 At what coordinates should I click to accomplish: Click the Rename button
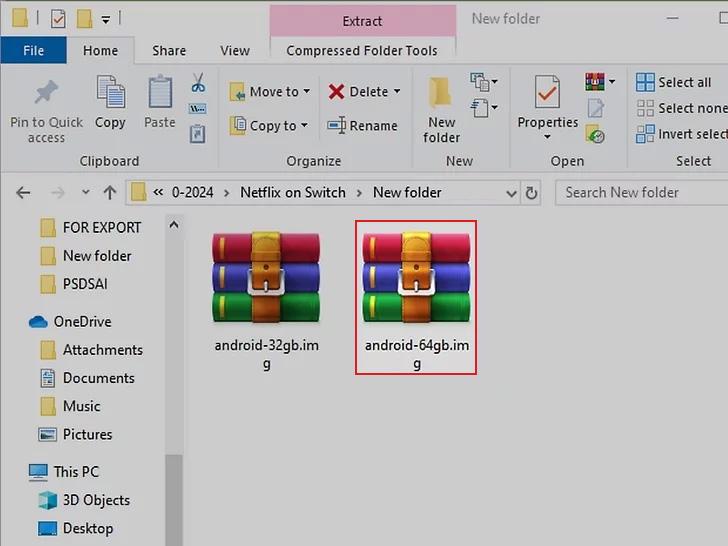(362, 125)
